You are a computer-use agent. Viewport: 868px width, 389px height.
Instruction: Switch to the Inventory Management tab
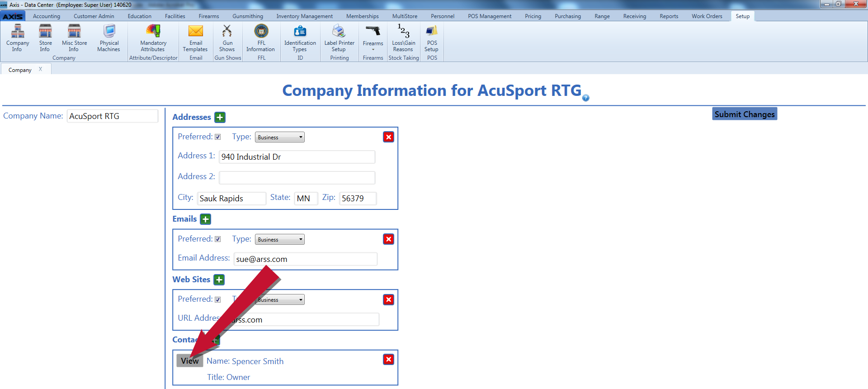305,16
